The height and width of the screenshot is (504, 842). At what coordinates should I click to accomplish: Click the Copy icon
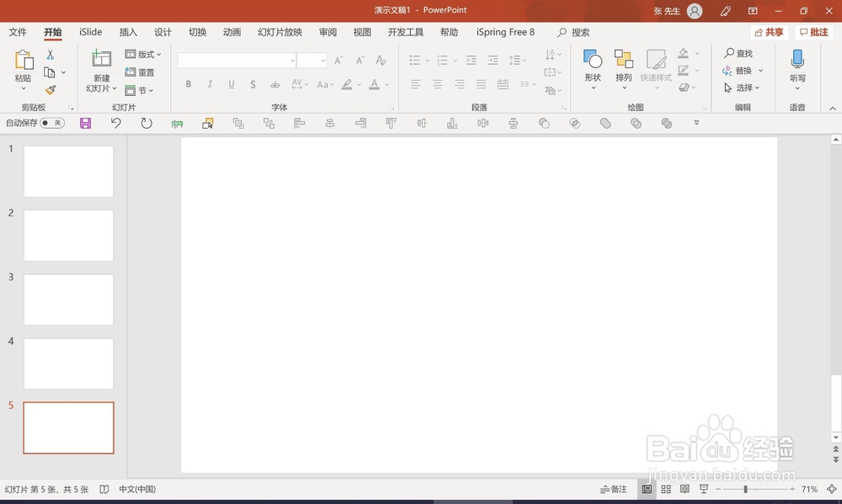50,72
